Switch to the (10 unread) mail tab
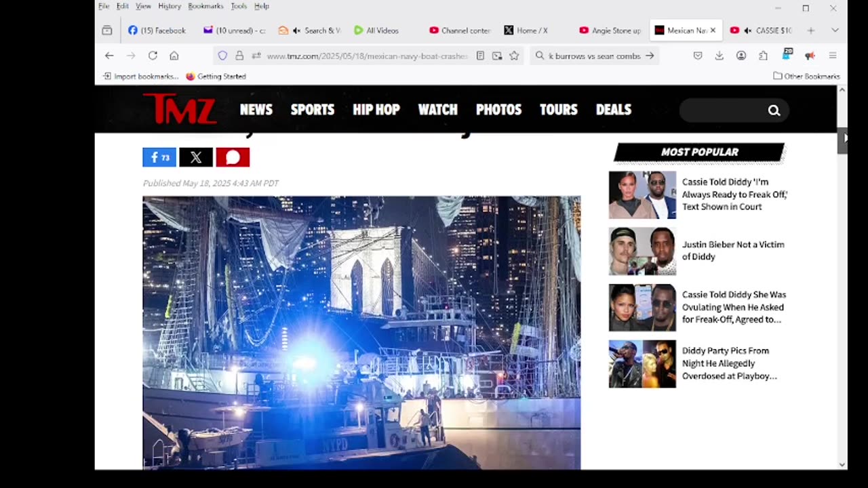The height and width of the screenshot is (488, 868). tap(235, 30)
